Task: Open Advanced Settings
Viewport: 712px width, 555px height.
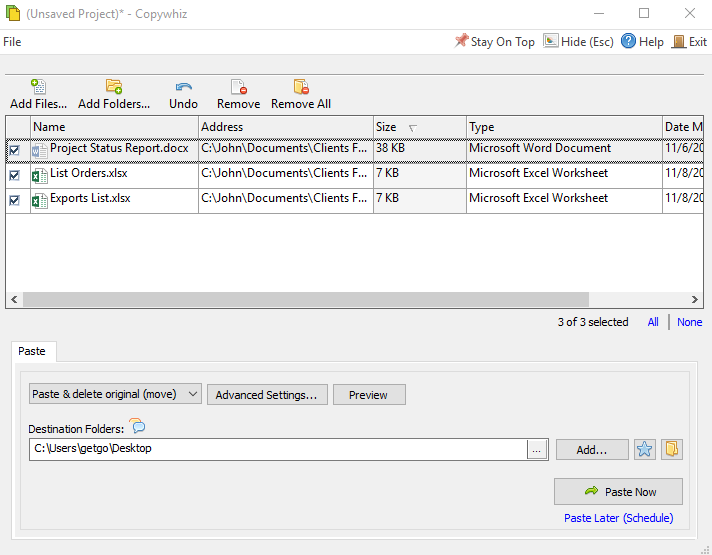Action: (x=267, y=395)
